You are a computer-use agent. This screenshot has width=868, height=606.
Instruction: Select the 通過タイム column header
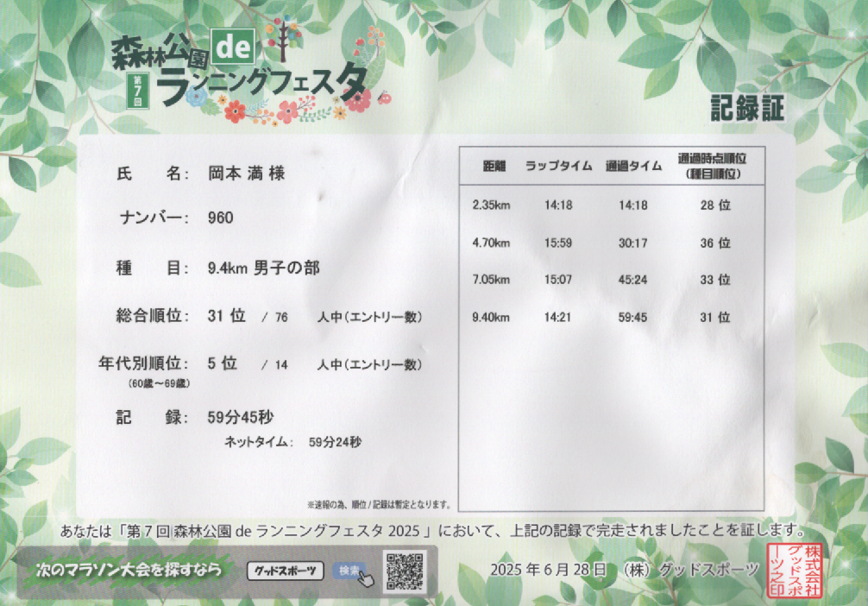pos(633,167)
